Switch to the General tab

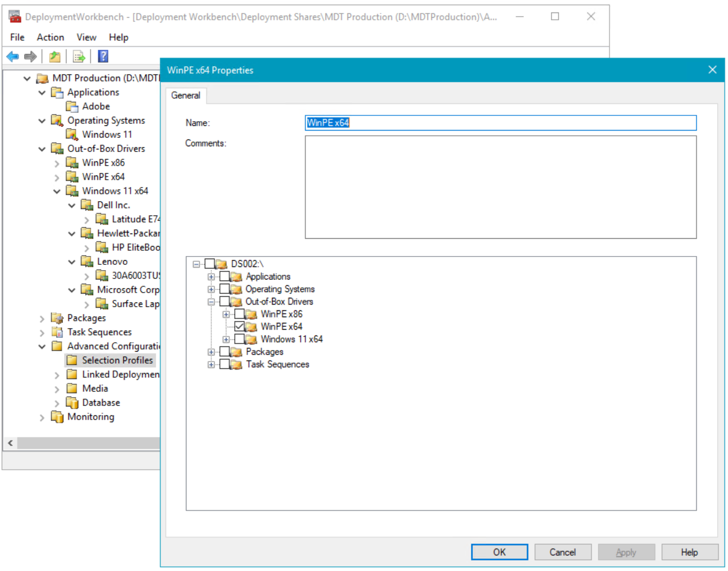point(186,96)
